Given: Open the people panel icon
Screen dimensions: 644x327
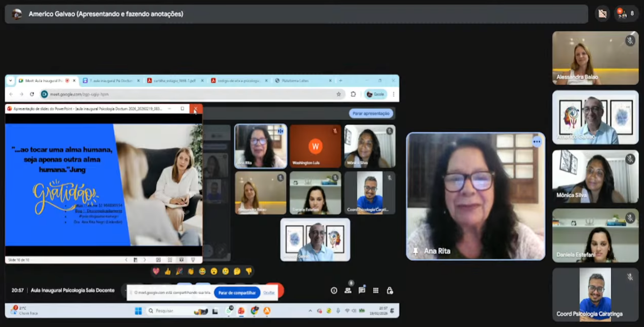Looking at the screenshot, I should (348, 291).
